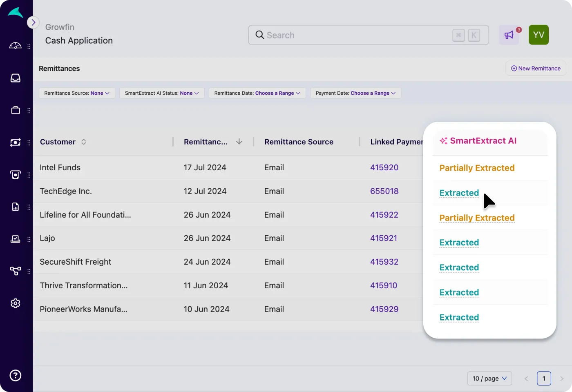Image resolution: width=572 pixels, height=392 pixels.
Task: Click the Linked Payment column header
Action: pos(397,142)
